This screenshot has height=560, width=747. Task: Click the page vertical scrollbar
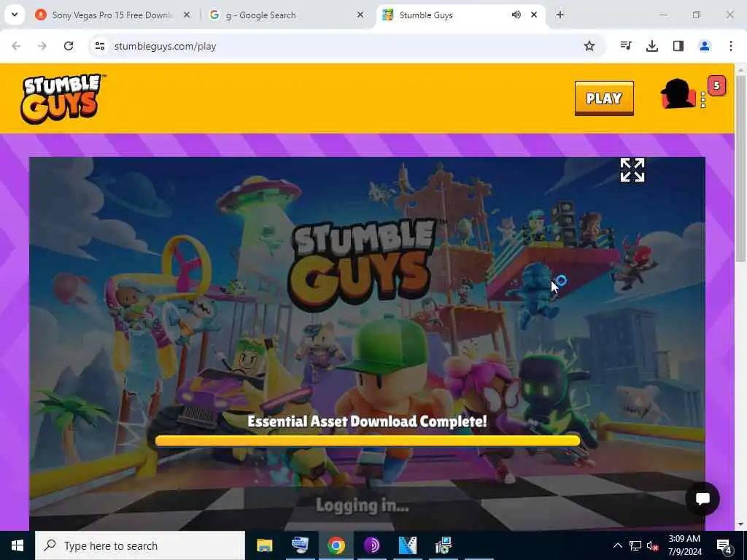pyautogui.click(x=740, y=167)
